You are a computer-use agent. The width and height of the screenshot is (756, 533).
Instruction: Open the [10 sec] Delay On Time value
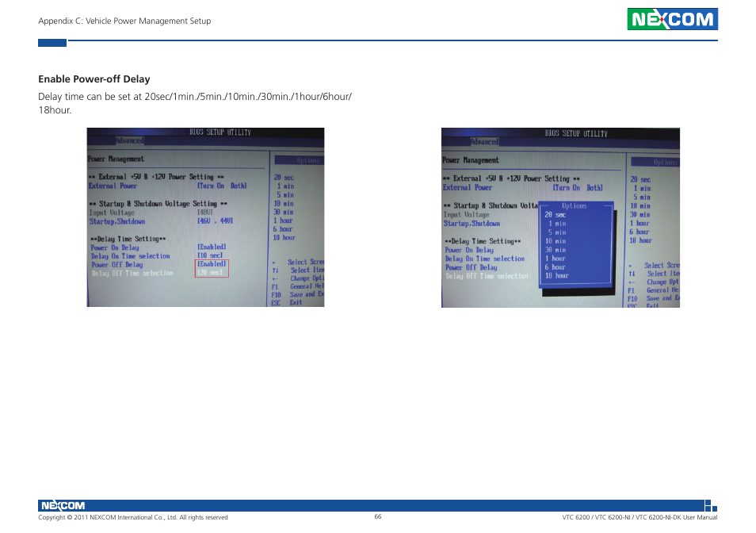[x=210, y=255]
